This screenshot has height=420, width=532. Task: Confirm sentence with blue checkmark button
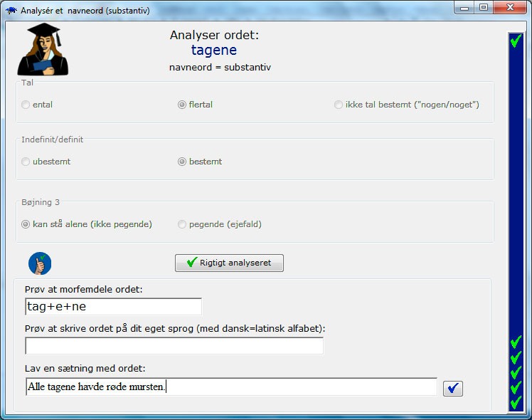pyautogui.click(x=453, y=388)
